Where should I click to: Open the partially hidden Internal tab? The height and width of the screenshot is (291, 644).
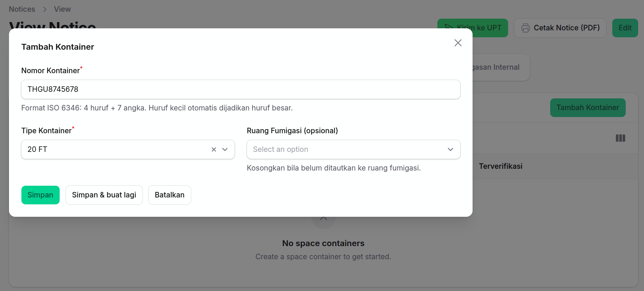point(497,67)
